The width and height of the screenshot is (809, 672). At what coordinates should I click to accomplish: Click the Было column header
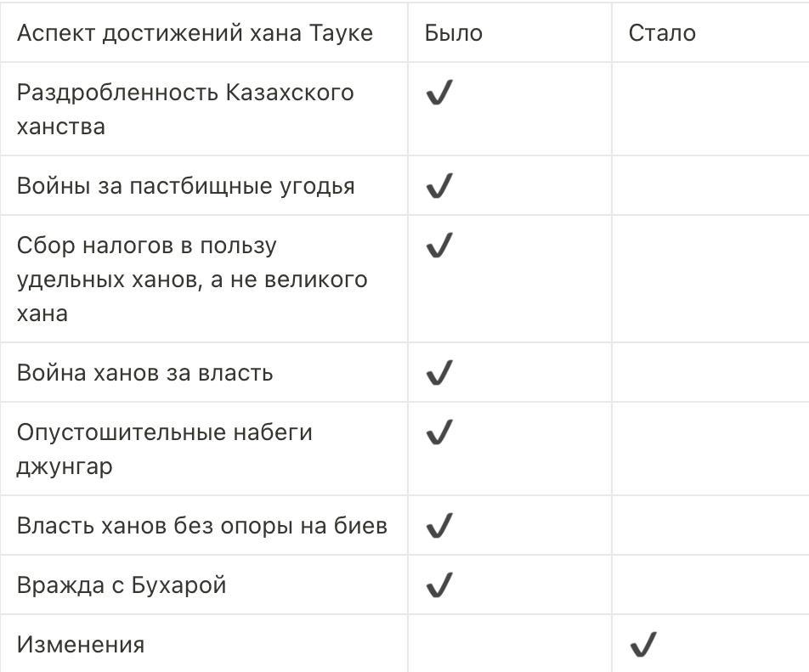click(454, 33)
